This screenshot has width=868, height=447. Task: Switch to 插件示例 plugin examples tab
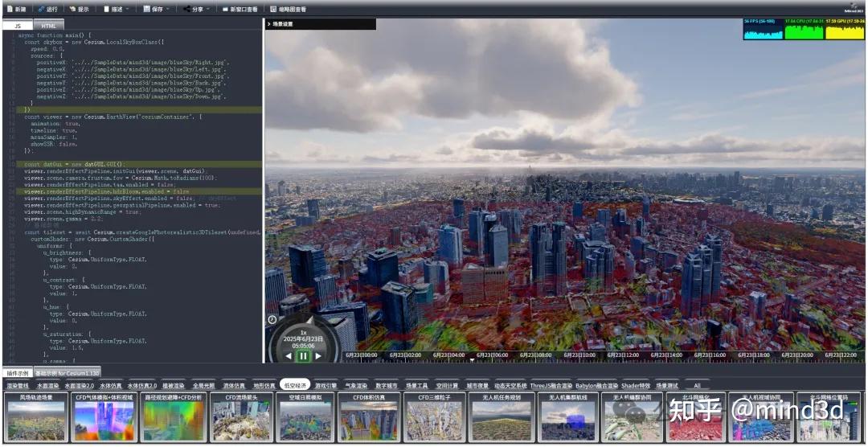tap(18, 374)
